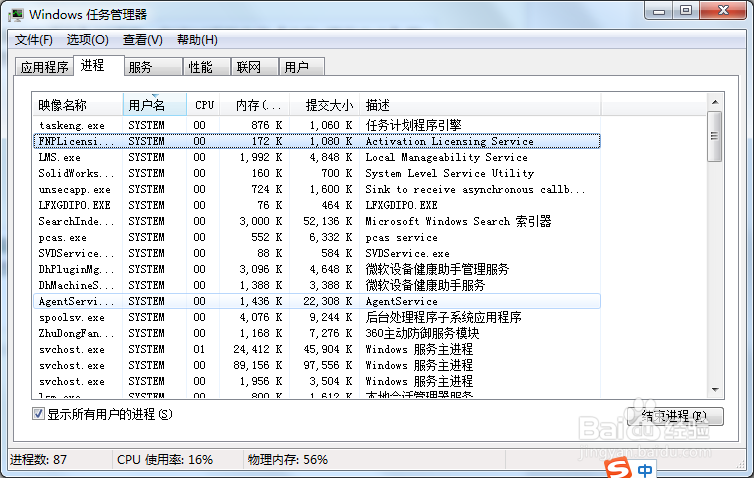Screen dimensions: 754x478
Task: Click the 结束进程 button
Action: pos(675,416)
